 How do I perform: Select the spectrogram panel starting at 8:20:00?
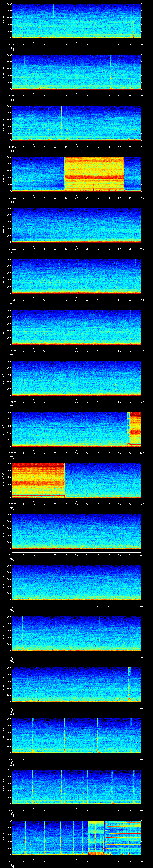[76, 327]
